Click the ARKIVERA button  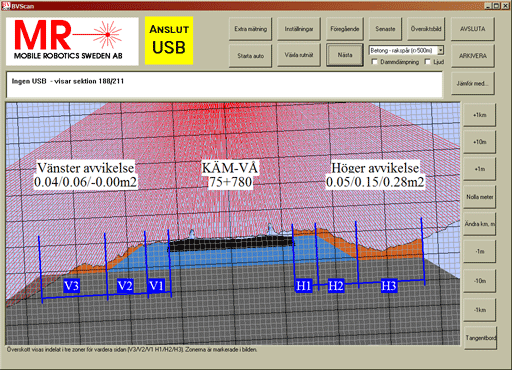(x=473, y=56)
